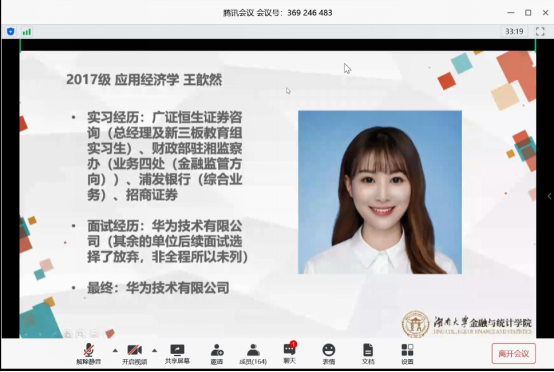Open meeting settings (设置) icon
This screenshot has height=372, width=554.
407,354
